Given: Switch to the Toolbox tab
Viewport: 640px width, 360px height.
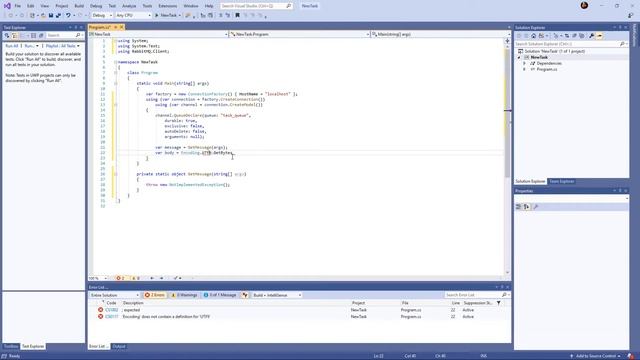Looking at the screenshot, I should [x=11, y=346].
